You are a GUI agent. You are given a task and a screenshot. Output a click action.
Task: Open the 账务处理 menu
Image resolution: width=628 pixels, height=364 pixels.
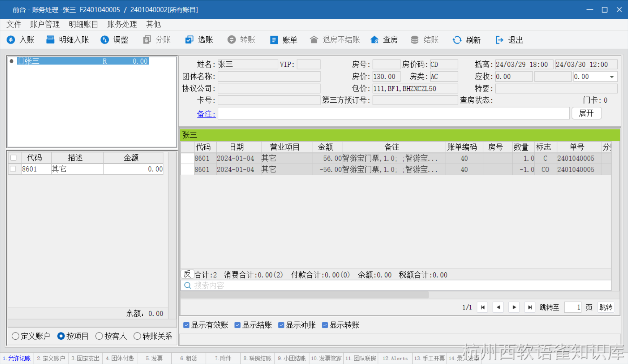[x=122, y=24]
